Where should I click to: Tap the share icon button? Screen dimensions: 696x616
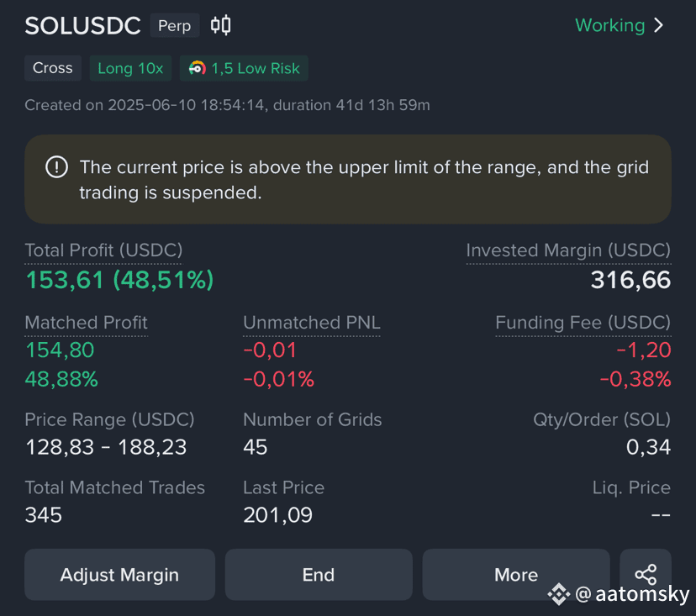(646, 574)
